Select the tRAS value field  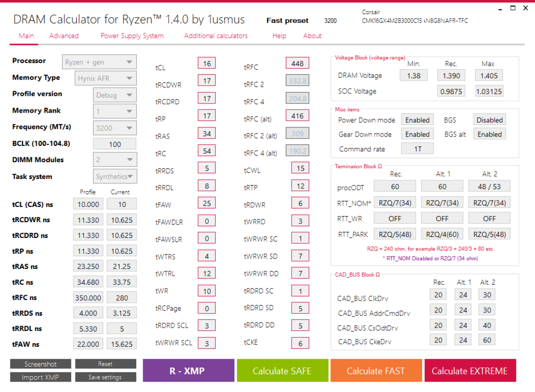pos(207,133)
